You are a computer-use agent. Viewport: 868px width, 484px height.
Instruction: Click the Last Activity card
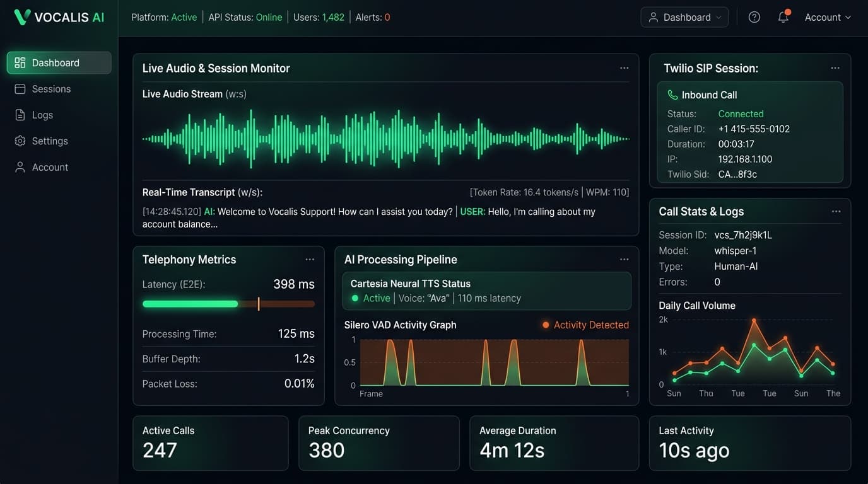tap(750, 443)
